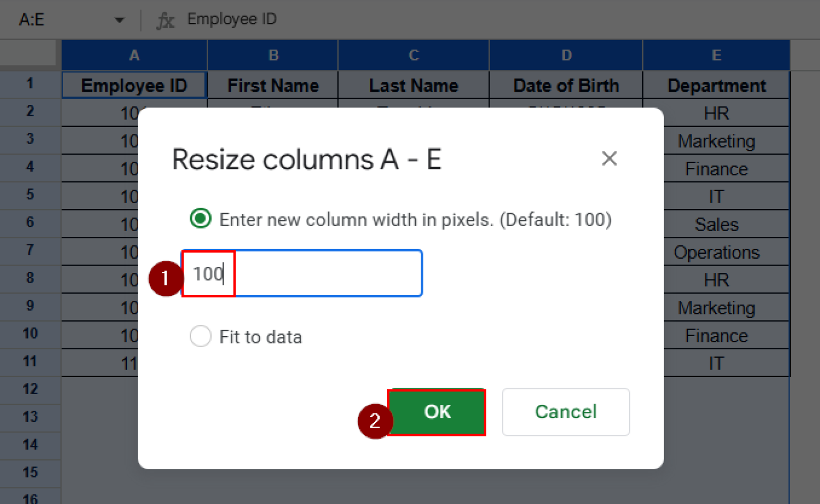The width and height of the screenshot is (820, 504).
Task: Select row 12 header
Action: tap(30, 389)
